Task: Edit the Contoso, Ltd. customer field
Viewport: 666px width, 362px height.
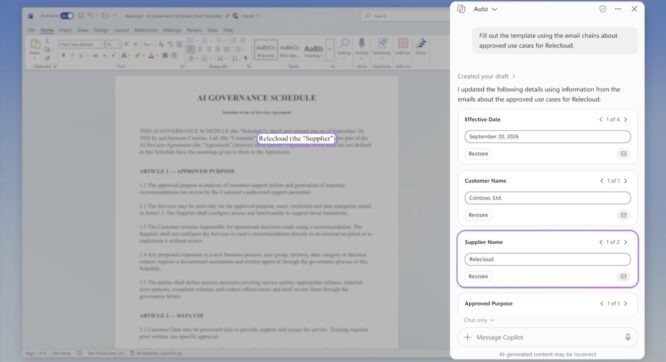Action: point(547,198)
